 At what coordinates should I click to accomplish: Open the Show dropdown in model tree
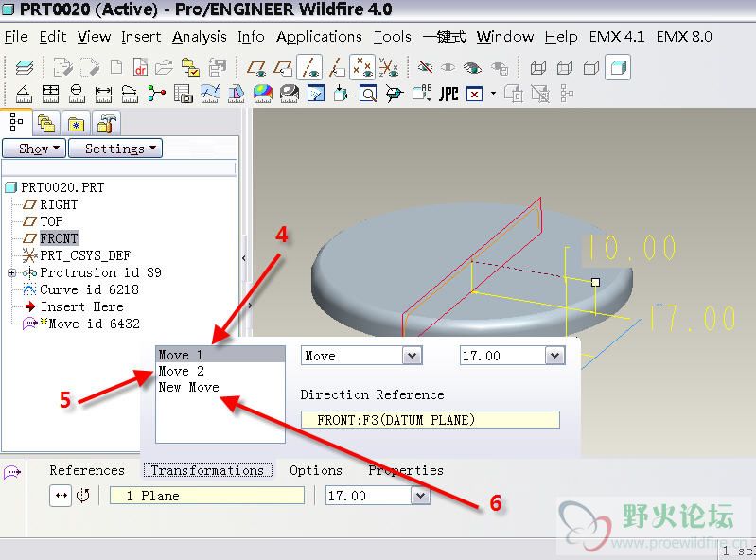click(x=35, y=149)
